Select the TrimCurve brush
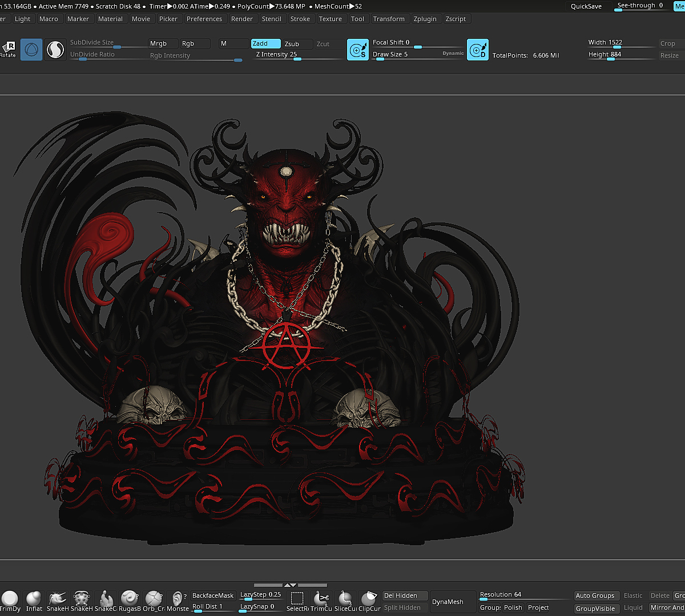This screenshot has height=616, width=685. 321,602
